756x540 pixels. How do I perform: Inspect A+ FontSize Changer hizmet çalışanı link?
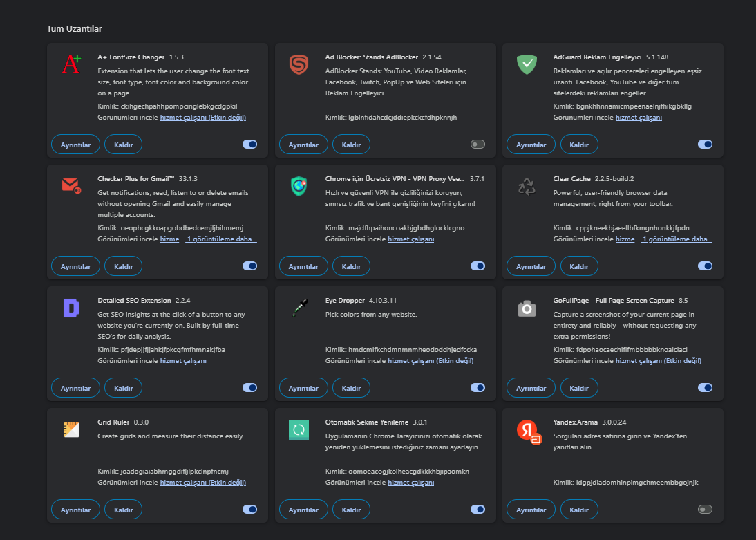pos(203,118)
